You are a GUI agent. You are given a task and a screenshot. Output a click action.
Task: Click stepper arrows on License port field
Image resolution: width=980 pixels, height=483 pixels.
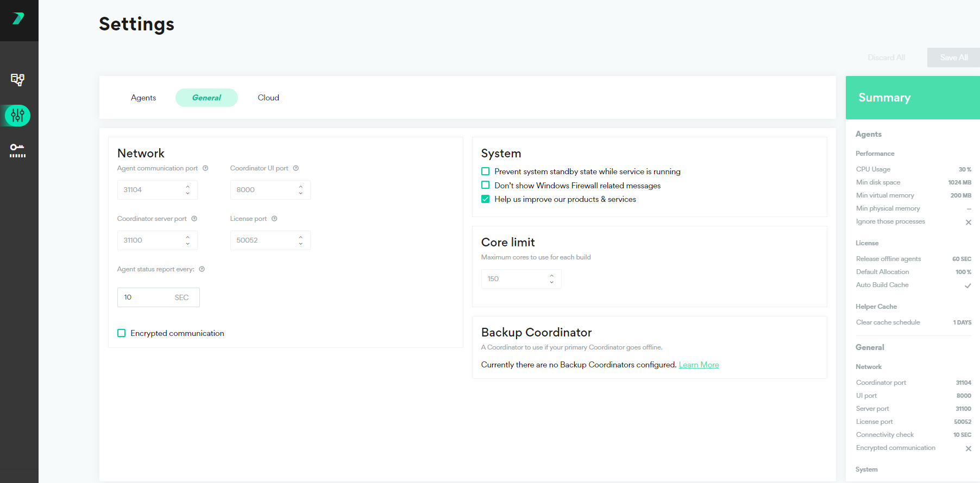301,240
